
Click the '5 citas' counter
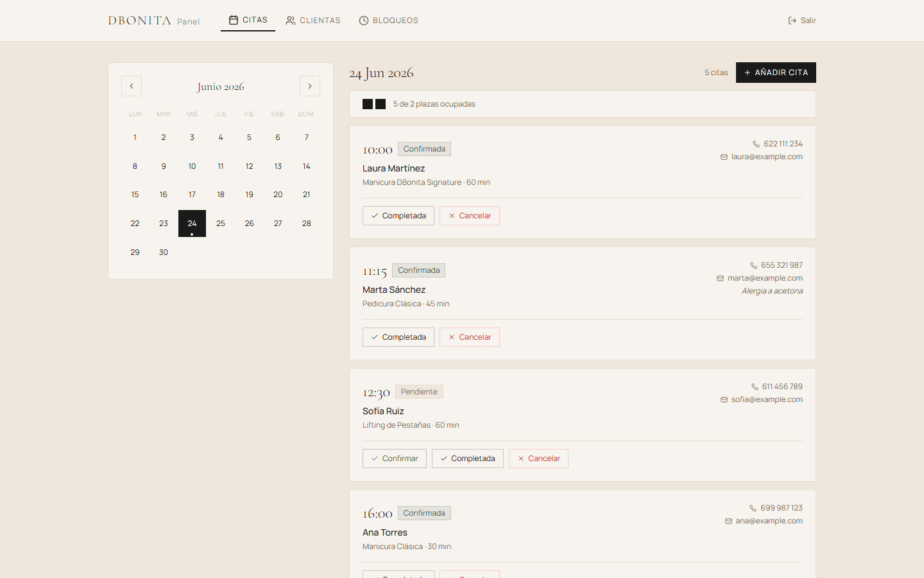point(716,73)
